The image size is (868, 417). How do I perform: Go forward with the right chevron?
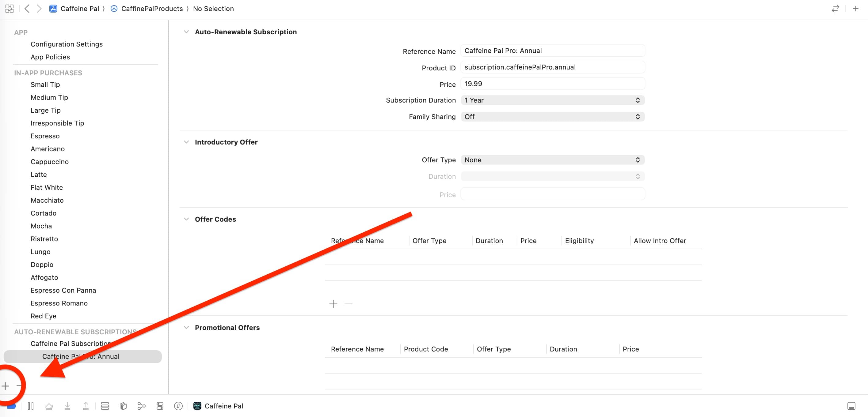[x=39, y=8]
